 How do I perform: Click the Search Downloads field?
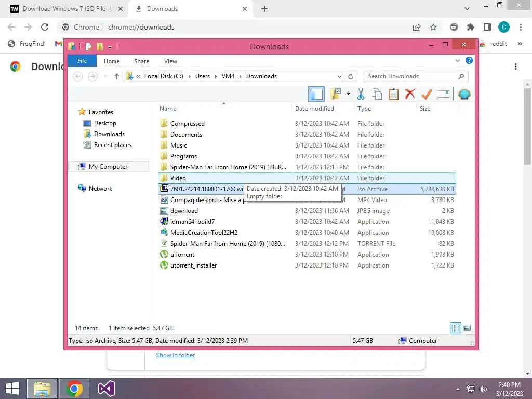[x=416, y=76]
